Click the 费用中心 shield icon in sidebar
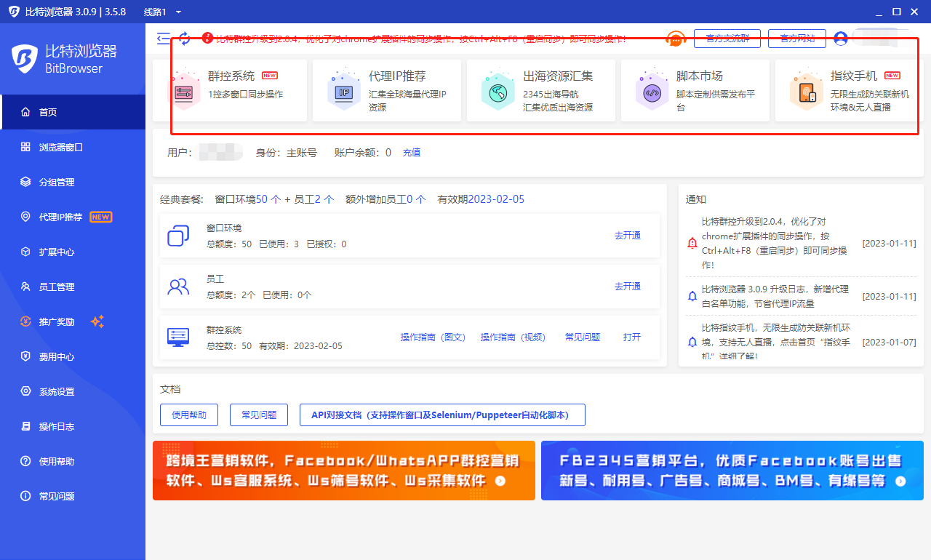This screenshot has width=931, height=560. pyautogui.click(x=25, y=356)
